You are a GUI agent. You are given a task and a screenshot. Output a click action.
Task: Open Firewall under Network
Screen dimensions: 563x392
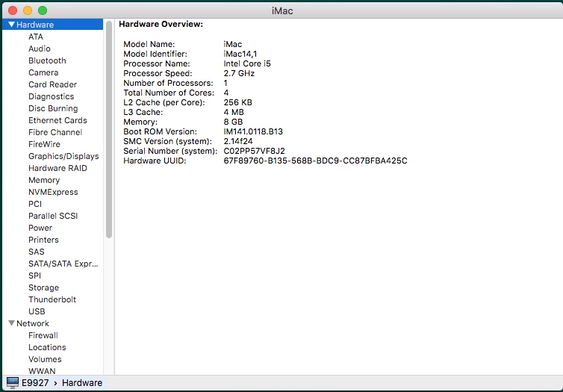click(43, 335)
